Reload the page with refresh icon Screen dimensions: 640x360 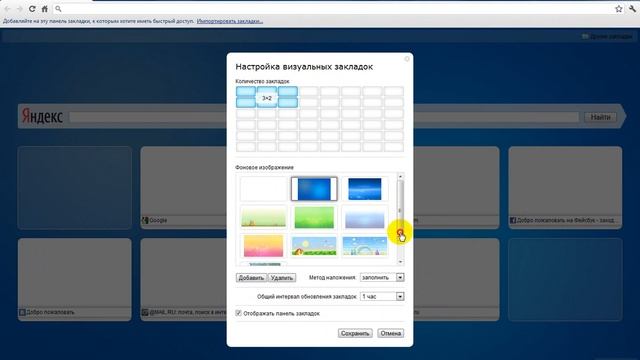point(32,8)
